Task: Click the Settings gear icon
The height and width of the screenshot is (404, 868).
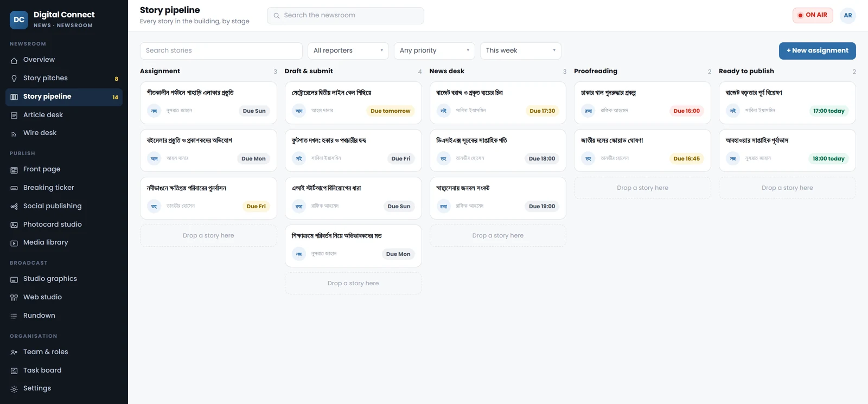Action: (x=14, y=389)
